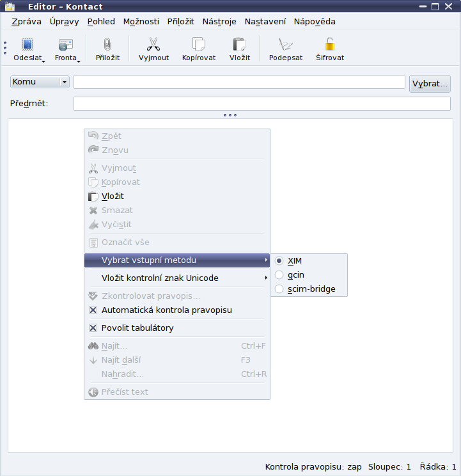Click the Vybrat... recipients button
This screenshot has width=461, height=476.
coord(430,84)
